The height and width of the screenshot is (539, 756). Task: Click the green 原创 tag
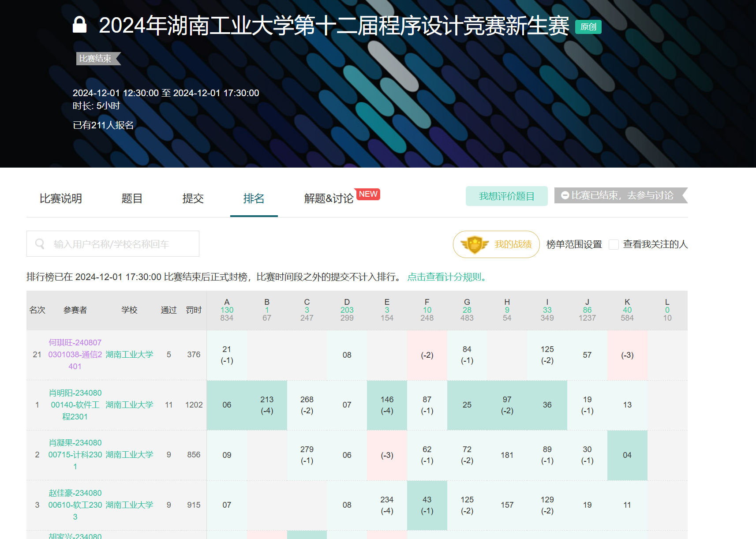[588, 27]
